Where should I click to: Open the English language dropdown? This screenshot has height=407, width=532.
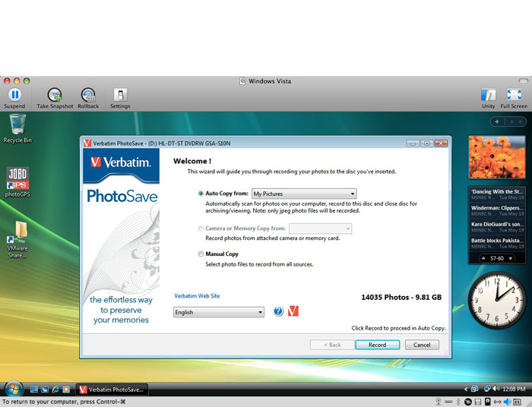[219, 312]
